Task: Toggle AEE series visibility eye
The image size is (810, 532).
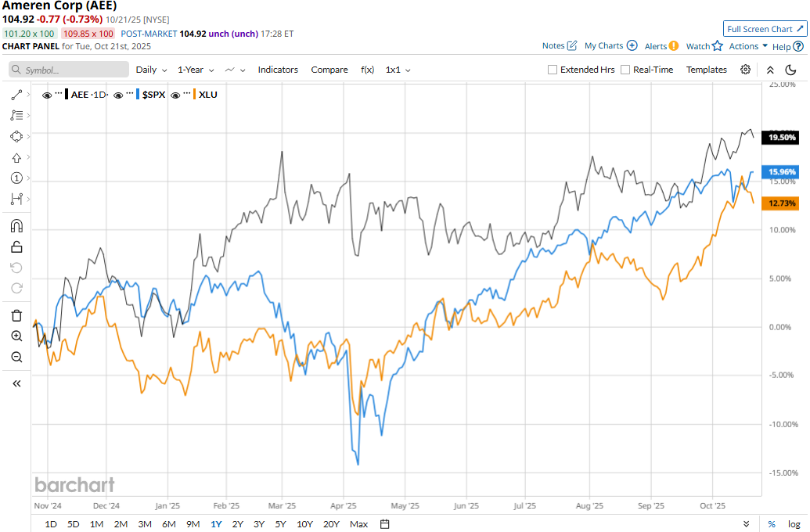Action: (x=47, y=95)
